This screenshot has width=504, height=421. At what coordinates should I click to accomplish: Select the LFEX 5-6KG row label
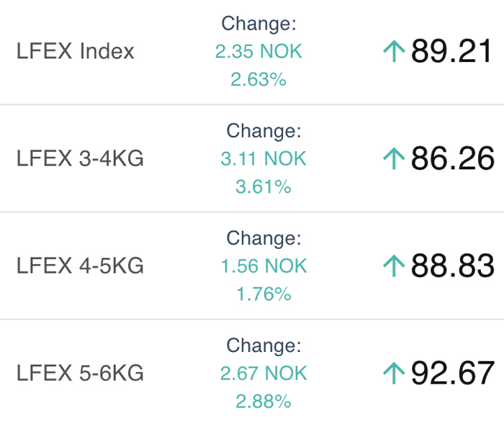[x=80, y=373]
